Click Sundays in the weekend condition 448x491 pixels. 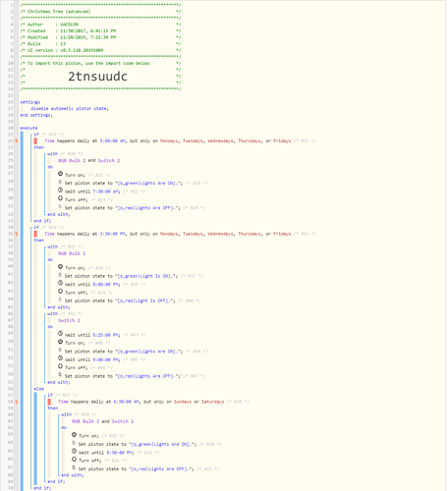pyautogui.click(x=183, y=402)
